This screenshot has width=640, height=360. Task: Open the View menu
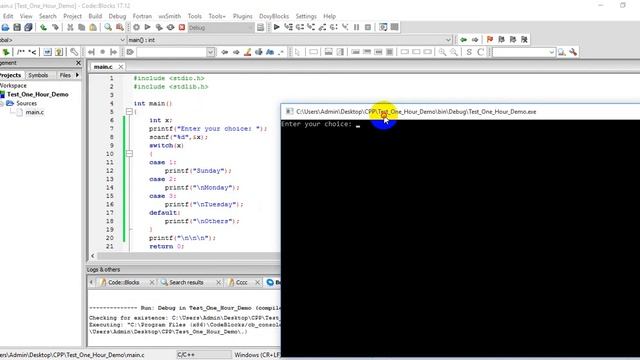(x=26, y=16)
